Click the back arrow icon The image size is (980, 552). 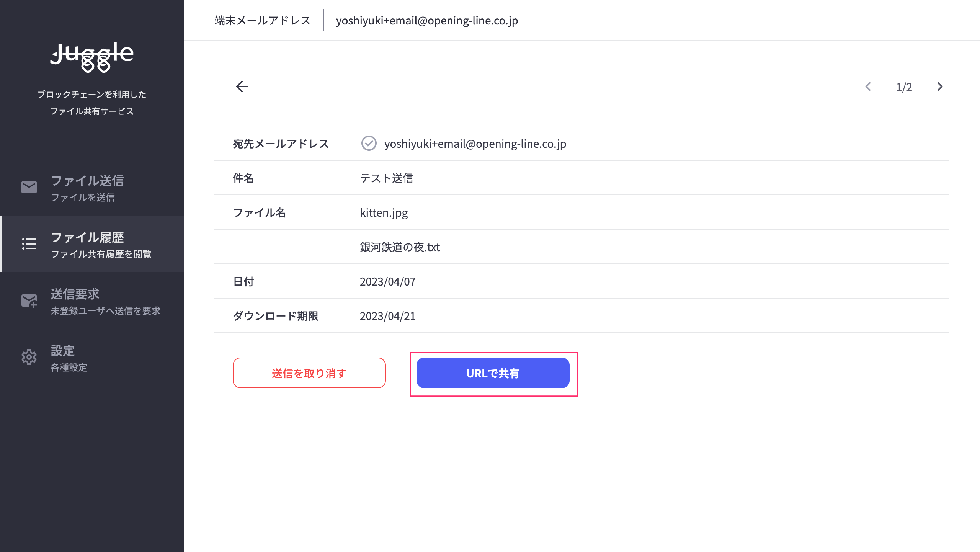[x=242, y=87]
